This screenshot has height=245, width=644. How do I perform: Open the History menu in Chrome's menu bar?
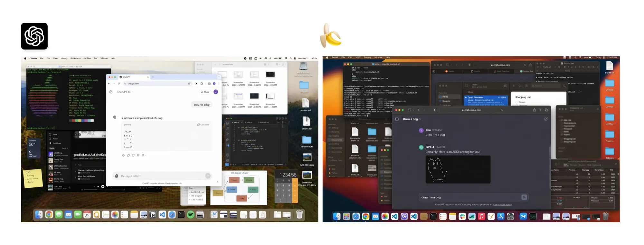[64, 58]
